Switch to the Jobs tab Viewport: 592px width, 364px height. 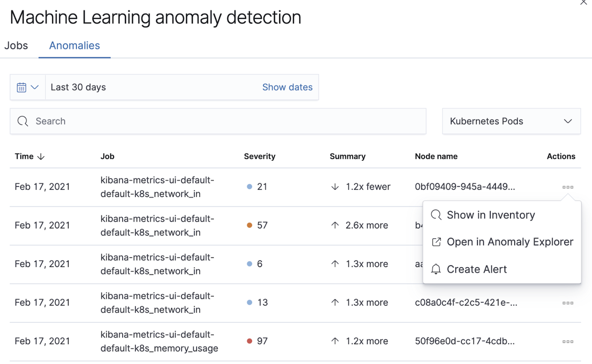[x=16, y=46]
